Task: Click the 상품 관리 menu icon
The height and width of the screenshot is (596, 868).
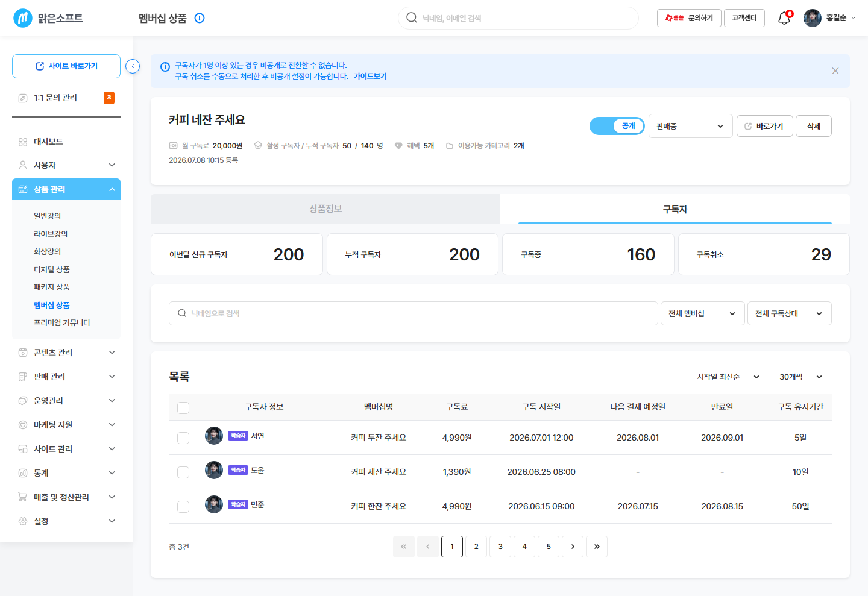Action: tap(23, 189)
